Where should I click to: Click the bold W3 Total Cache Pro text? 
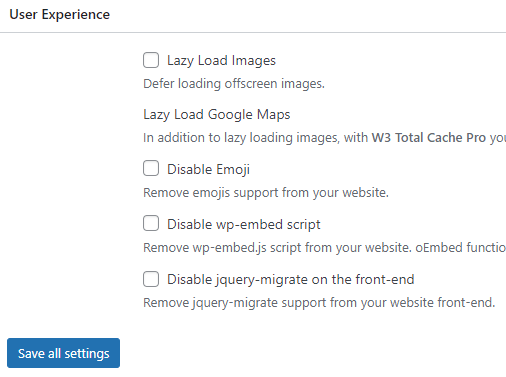click(429, 138)
